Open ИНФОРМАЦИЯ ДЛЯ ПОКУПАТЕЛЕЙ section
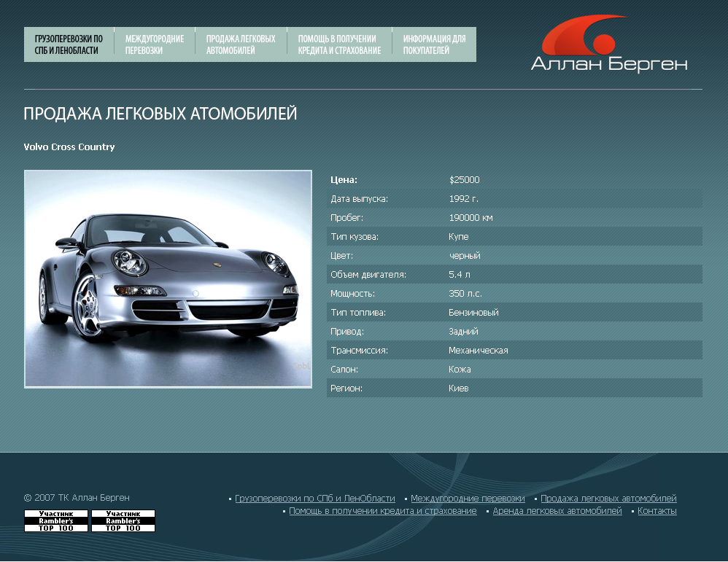The height and width of the screenshot is (562, 728). (x=433, y=44)
